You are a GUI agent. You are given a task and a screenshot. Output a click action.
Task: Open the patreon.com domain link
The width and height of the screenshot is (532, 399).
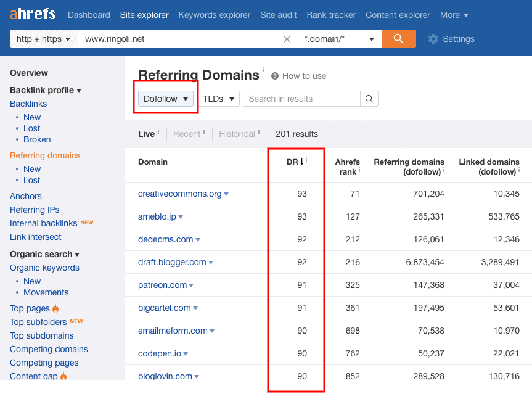tap(163, 285)
